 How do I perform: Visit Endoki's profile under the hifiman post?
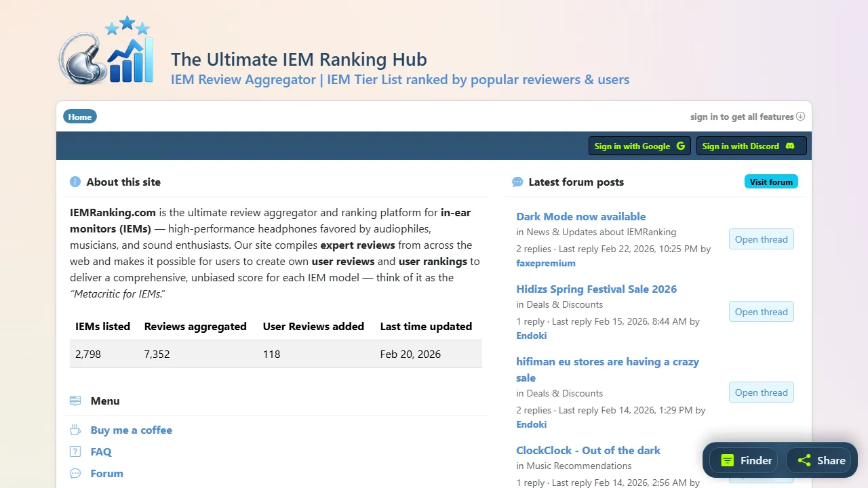pos(531,424)
